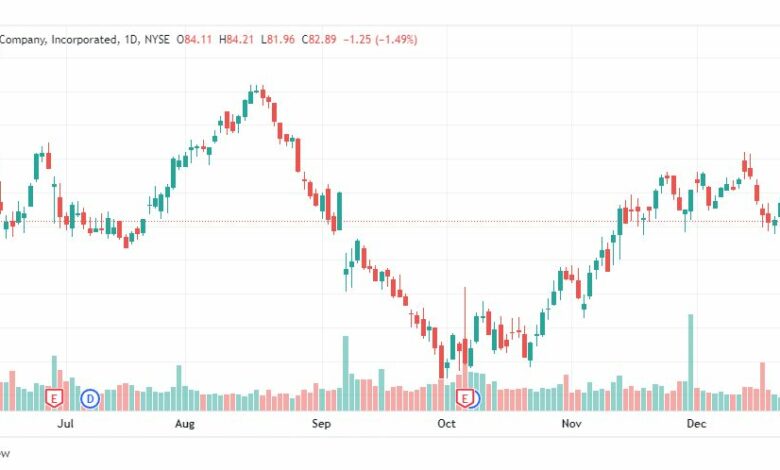Select the tallest volume bar in early December

click(690, 362)
